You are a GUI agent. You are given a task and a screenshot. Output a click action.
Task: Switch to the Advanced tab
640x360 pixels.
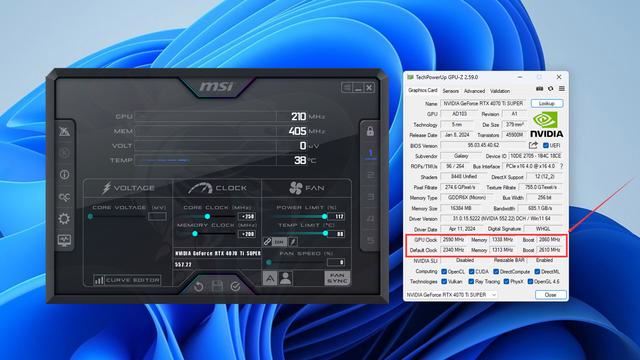(474, 91)
